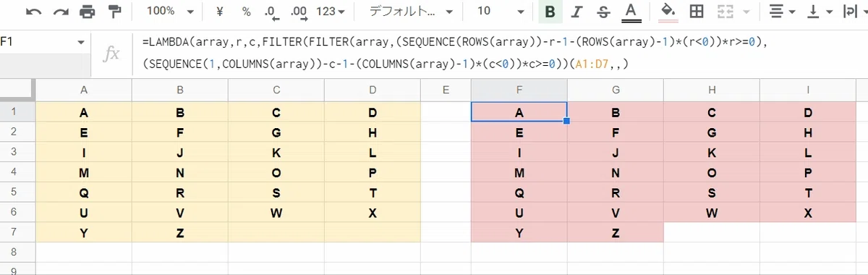
Task: Click cell C6 containing W
Action: pos(276,213)
